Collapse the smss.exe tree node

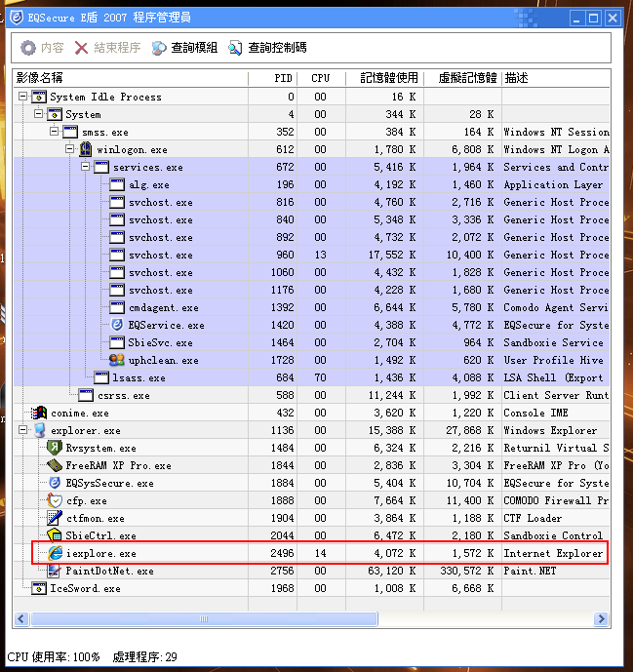(54, 132)
